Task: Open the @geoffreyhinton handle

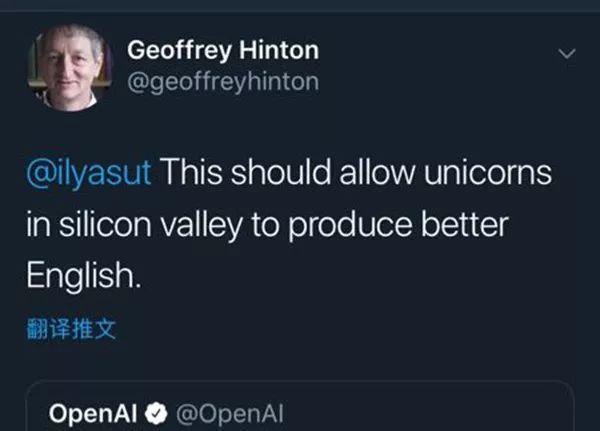Action: 223,81
